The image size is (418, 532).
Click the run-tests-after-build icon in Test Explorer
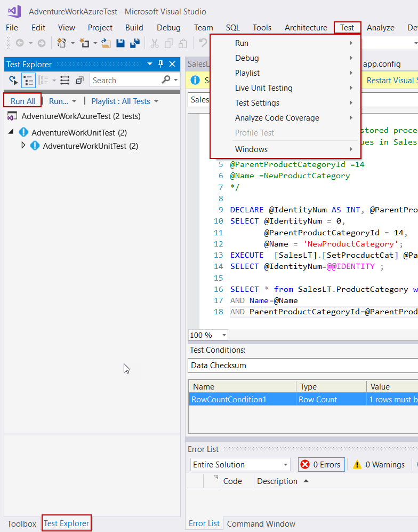point(13,81)
